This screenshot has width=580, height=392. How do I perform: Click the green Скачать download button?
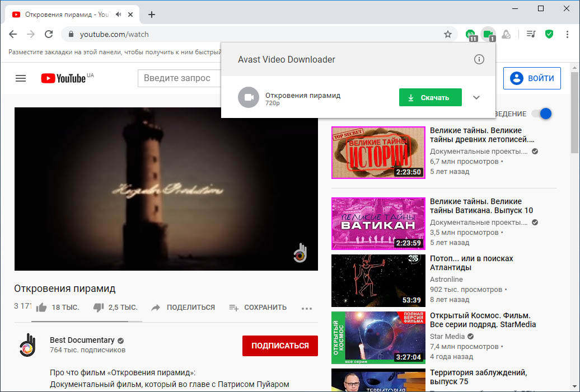point(430,97)
